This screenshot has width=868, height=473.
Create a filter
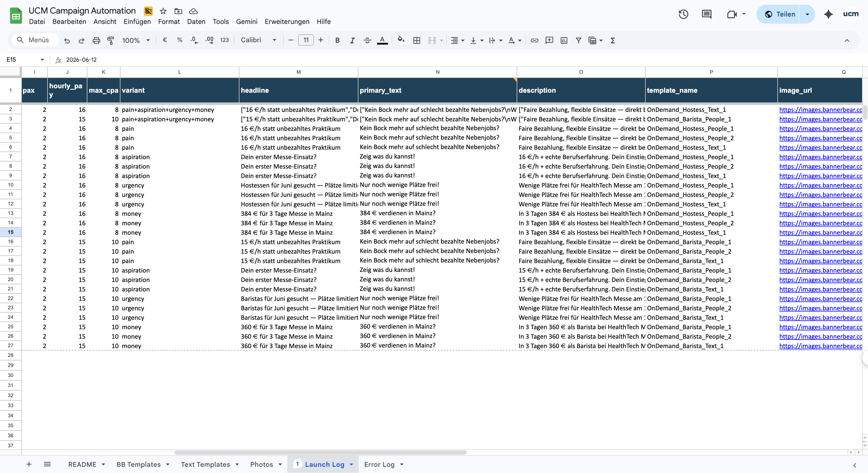[x=579, y=40]
